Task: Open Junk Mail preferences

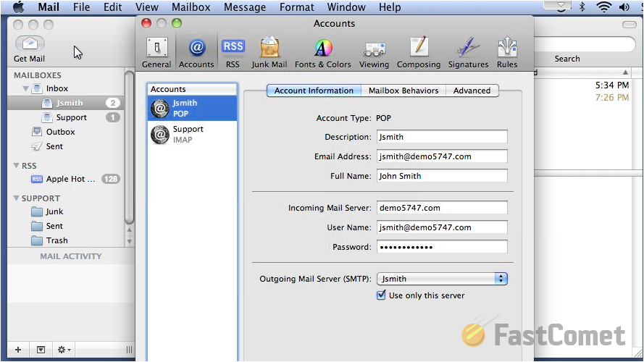Action: pyautogui.click(x=269, y=53)
